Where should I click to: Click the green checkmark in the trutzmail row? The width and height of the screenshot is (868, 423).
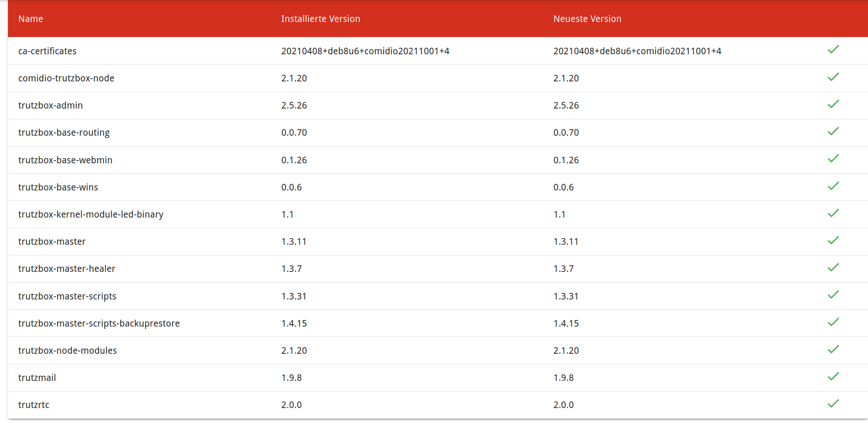(x=833, y=376)
